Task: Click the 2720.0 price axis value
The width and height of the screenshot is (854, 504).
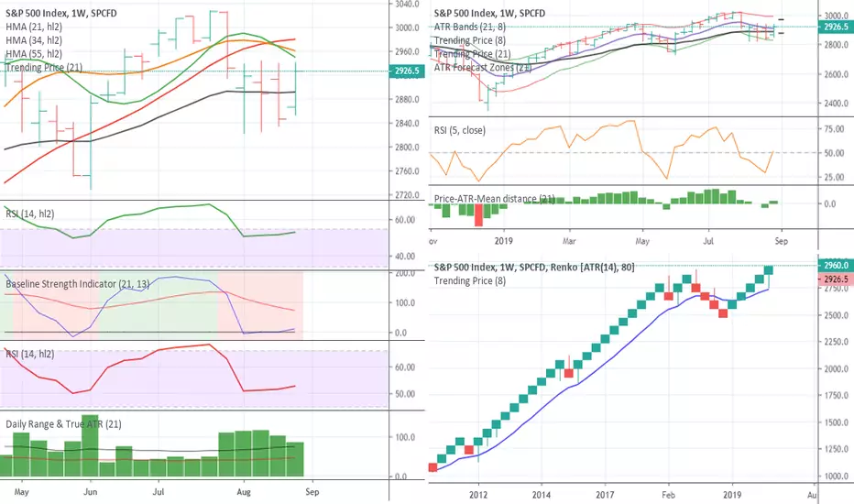Action: click(x=407, y=195)
